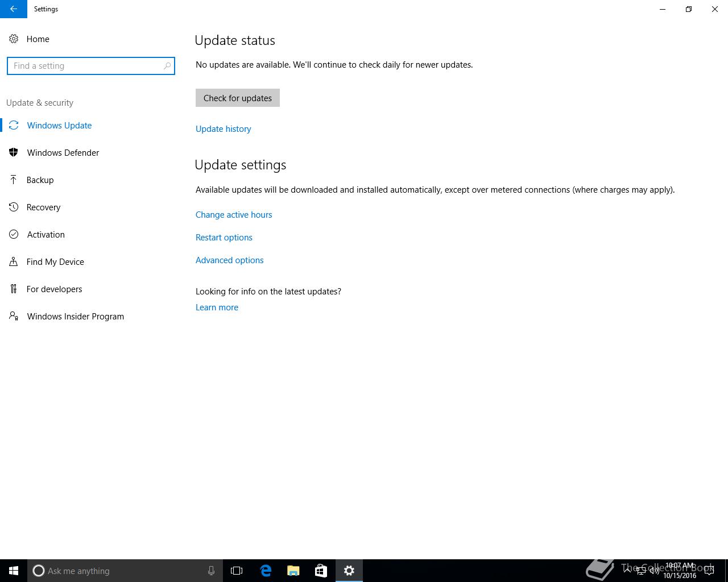The image size is (728, 582).
Task: Open the Windows Start menu
Action: point(14,571)
